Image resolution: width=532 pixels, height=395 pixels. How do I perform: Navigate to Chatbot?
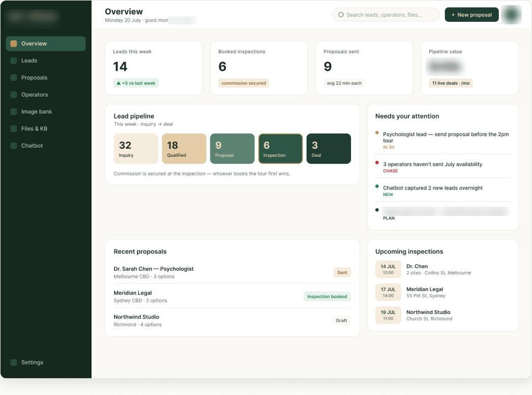point(46,146)
